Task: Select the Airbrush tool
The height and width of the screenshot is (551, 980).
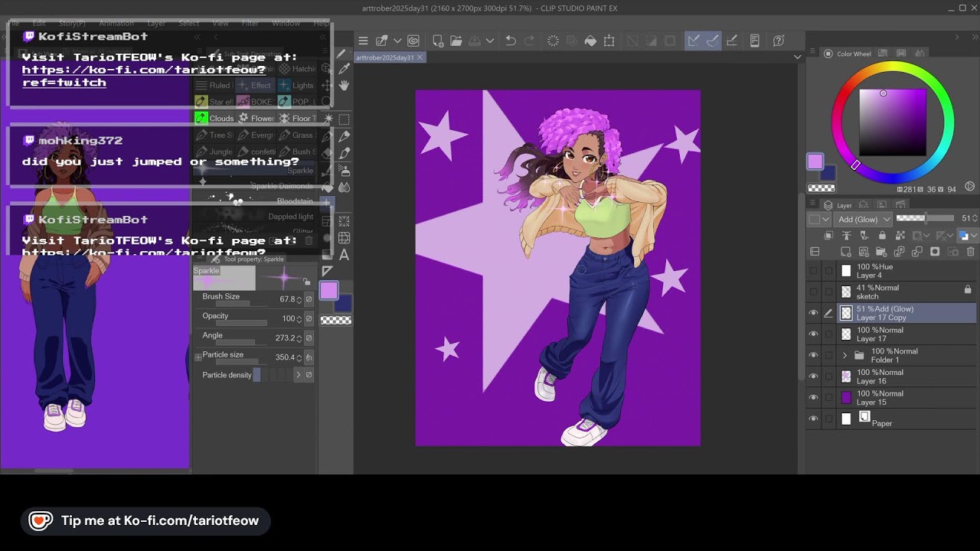Action: point(345,170)
